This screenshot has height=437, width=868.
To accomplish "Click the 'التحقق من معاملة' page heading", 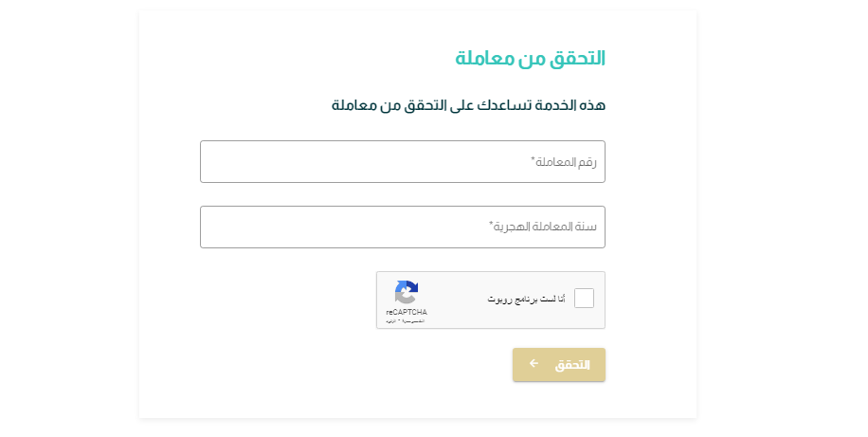I will (x=531, y=58).
